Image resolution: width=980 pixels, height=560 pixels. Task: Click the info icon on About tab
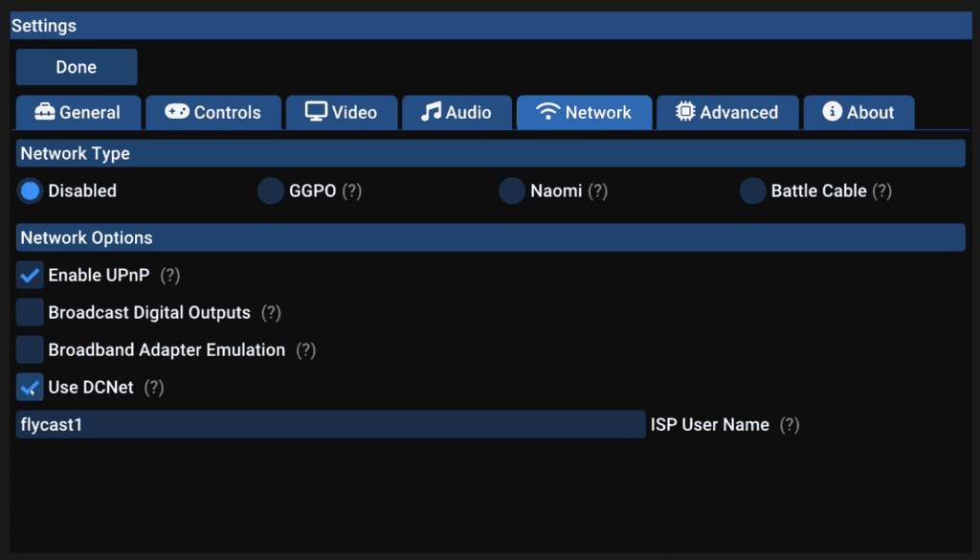[x=832, y=112]
